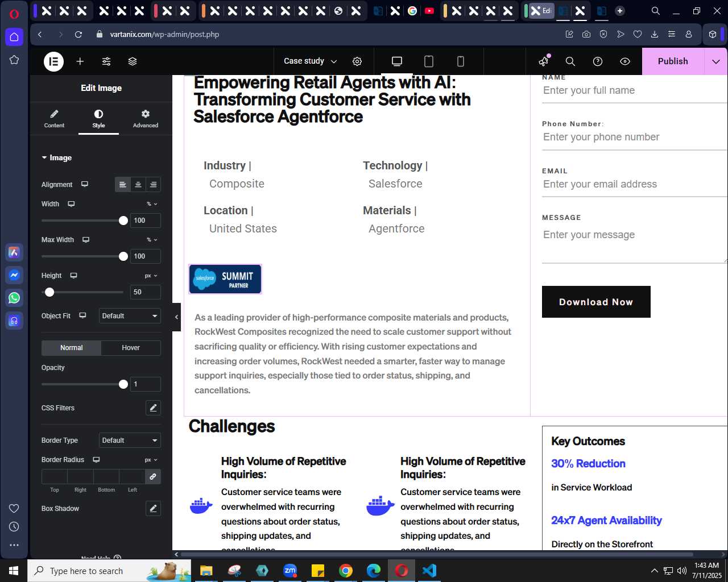728x582 pixels.
Task: Open the Finder search icon
Action: click(x=570, y=61)
